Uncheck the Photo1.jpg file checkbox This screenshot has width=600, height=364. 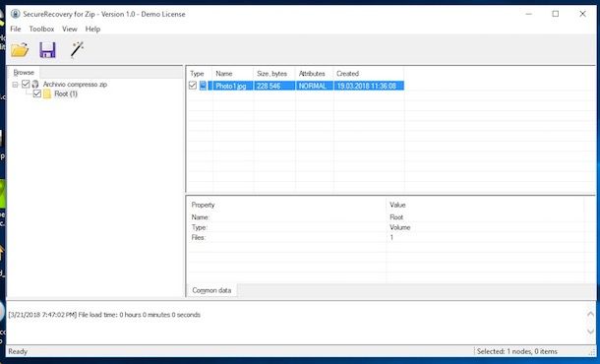193,86
